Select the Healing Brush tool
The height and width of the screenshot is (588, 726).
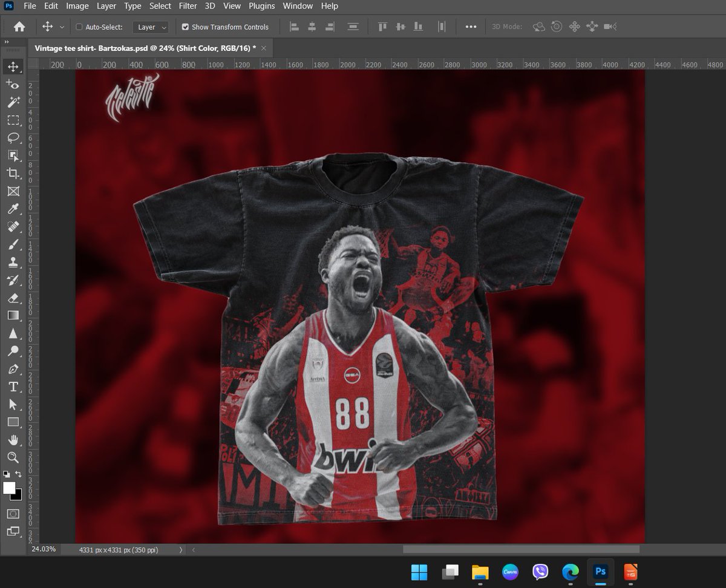pos(13,227)
